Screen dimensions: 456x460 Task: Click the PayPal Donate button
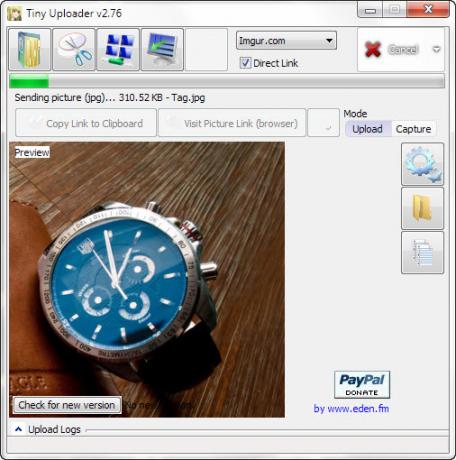pyautogui.click(x=362, y=384)
